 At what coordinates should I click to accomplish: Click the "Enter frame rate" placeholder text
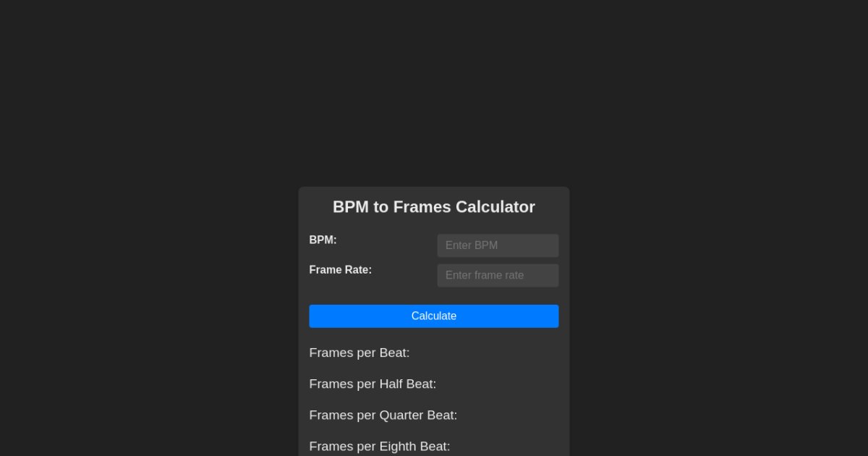(x=485, y=275)
